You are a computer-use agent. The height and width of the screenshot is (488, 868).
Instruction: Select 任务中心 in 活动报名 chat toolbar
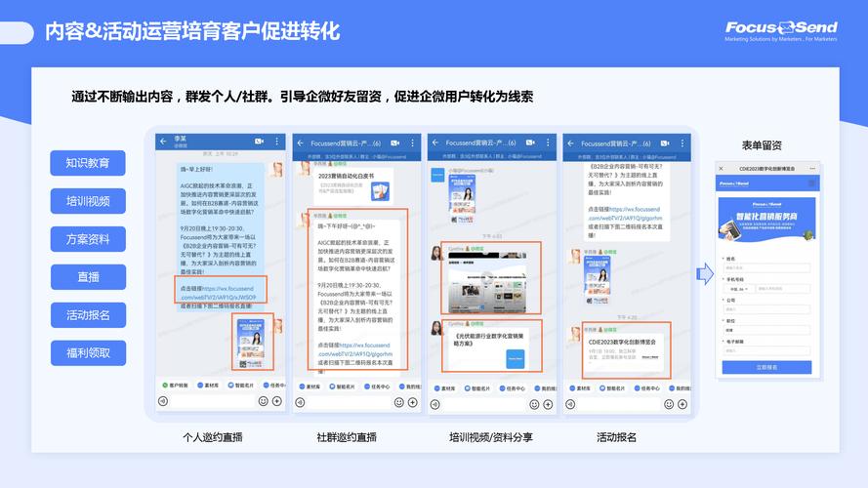tap(647, 388)
